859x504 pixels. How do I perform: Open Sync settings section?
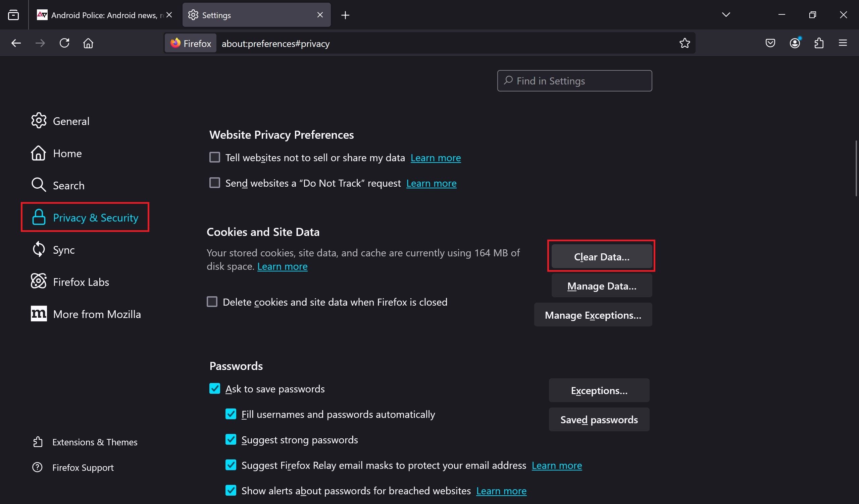64,249
